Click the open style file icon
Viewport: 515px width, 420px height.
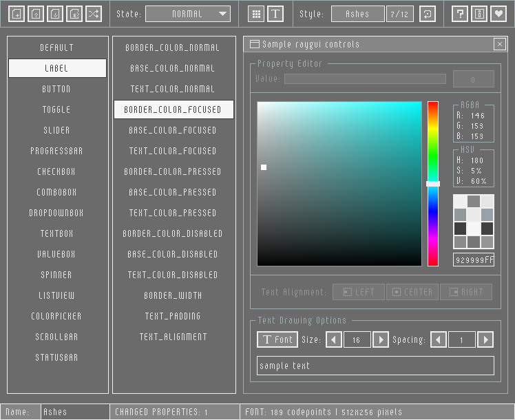pos(36,14)
